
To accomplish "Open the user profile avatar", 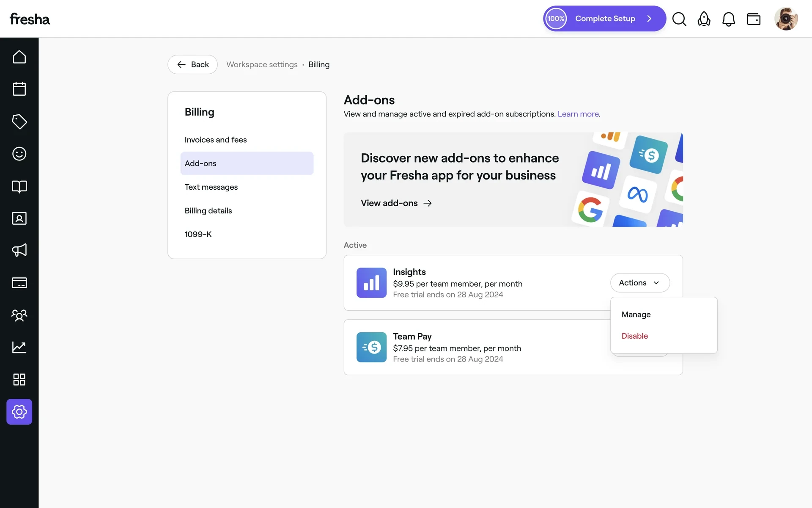I will tap(786, 19).
